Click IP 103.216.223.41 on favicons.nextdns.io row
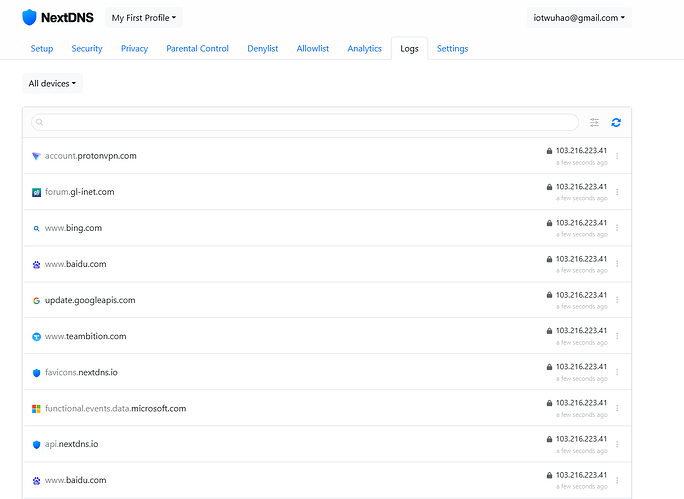The height and width of the screenshot is (499, 684). coord(581,367)
